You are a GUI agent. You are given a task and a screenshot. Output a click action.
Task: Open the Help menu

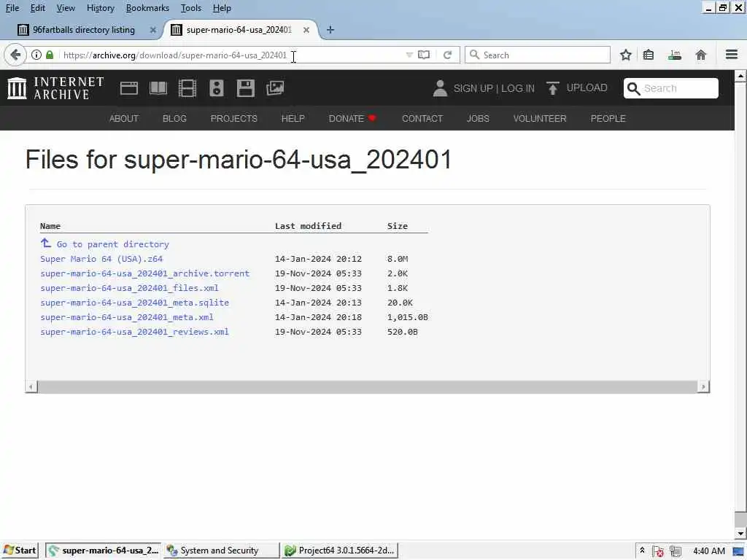pos(222,8)
